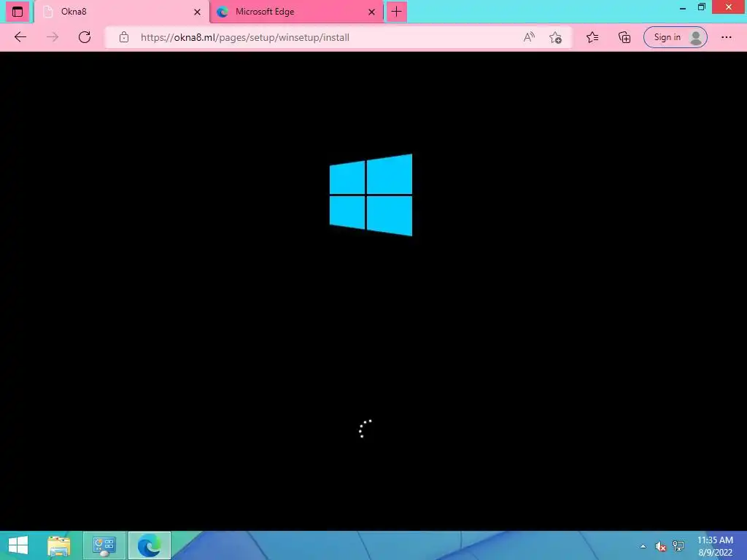This screenshot has height=560, width=747.
Task: Open the Favorites list
Action: (592, 37)
